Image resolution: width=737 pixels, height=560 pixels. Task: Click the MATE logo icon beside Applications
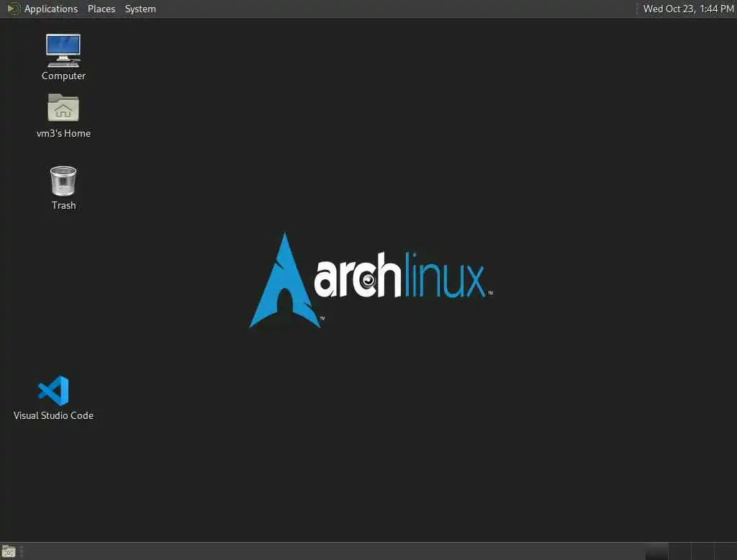(x=13, y=9)
